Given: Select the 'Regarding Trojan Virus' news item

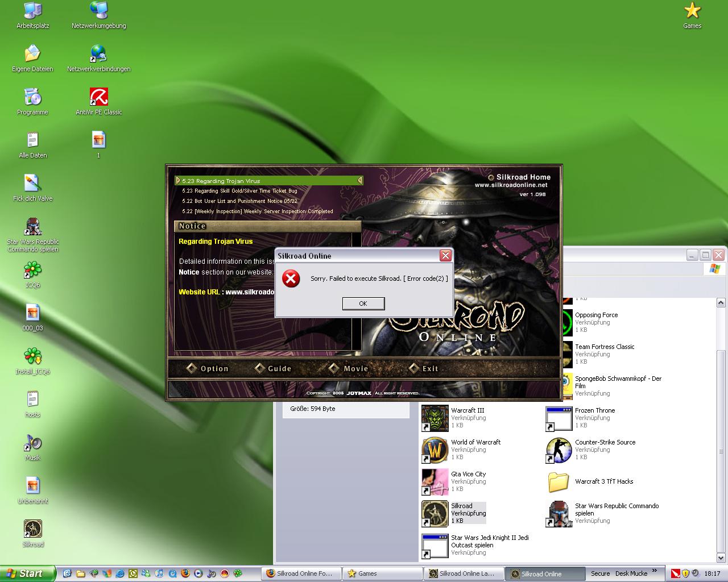Looking at the screenshot, I should (x=221, y=181).
